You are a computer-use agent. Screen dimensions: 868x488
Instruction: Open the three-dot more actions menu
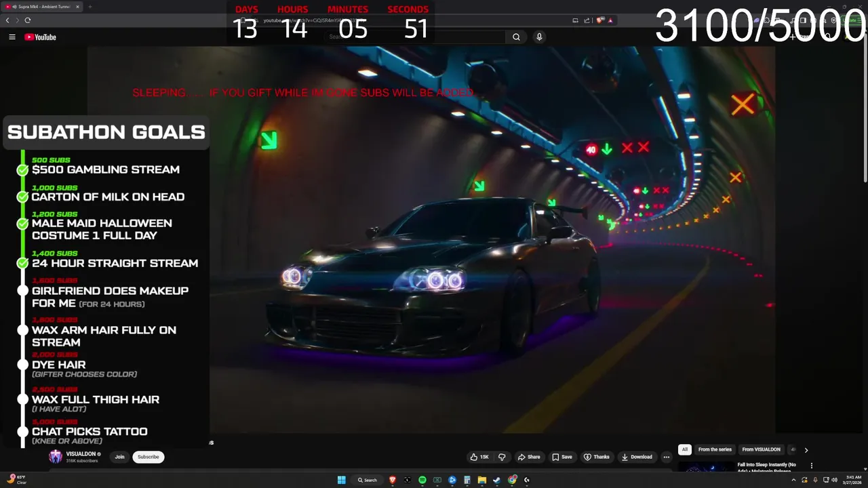pyautogui.click(x=667, y=457)
